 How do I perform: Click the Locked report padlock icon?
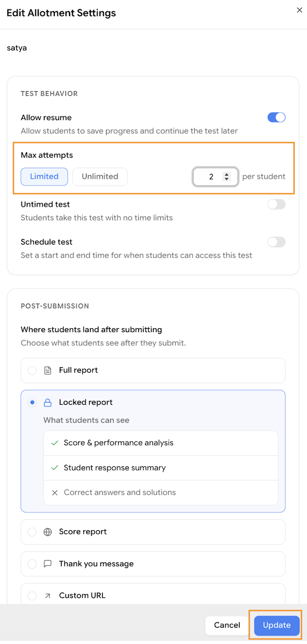pyautogui.click(x=47, y=403)
